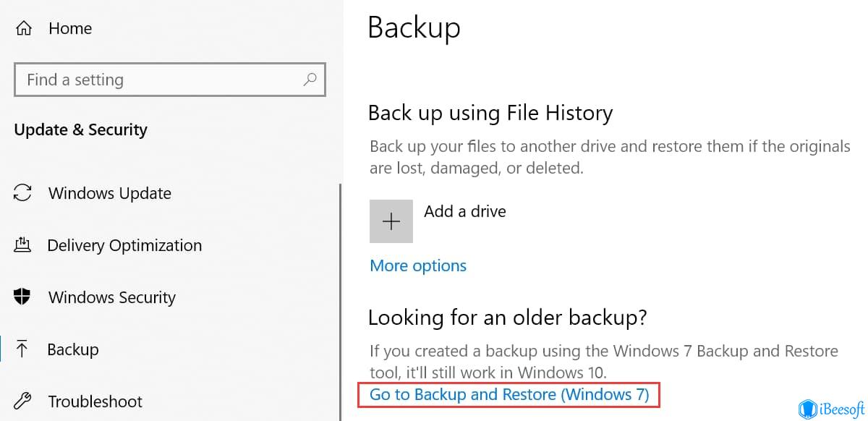Click the Home house icon
Image resolution: width=868 pixels, height=421 pixels.
24,28
